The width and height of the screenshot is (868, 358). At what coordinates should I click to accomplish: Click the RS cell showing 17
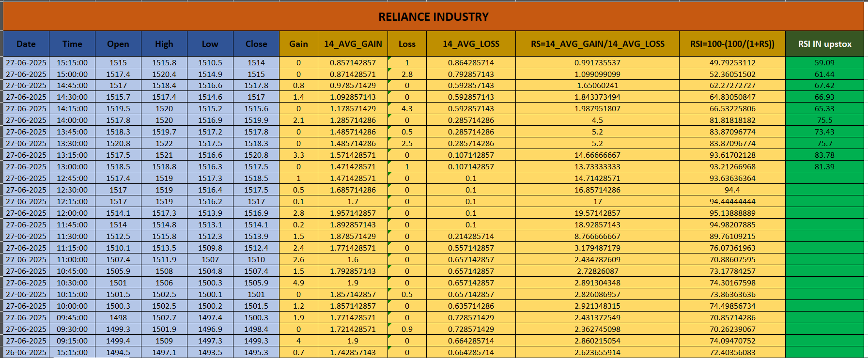[598, 202]
